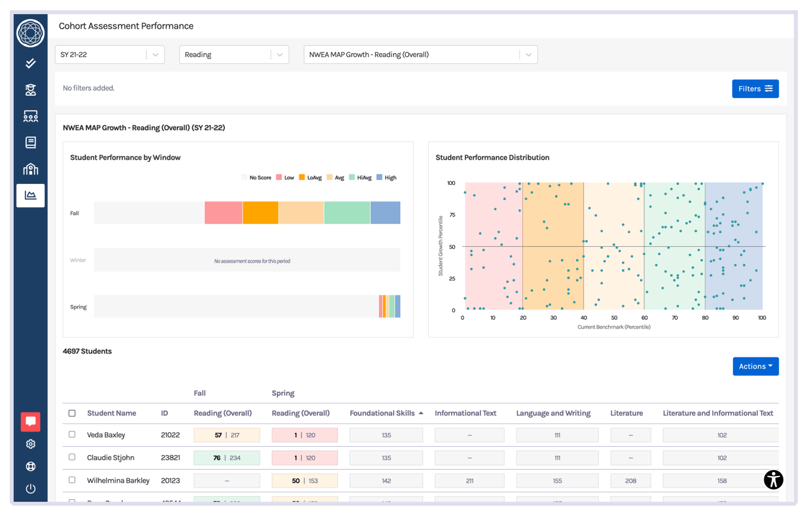Click the power logout icon

[x=31, y=488]
